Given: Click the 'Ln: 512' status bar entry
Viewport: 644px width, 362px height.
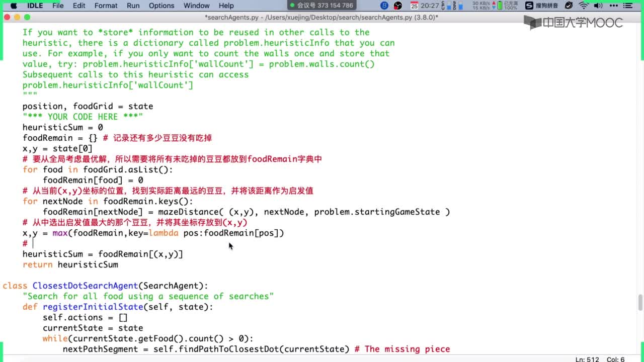Looking at the screenshot, I should (x=587, y=359).
